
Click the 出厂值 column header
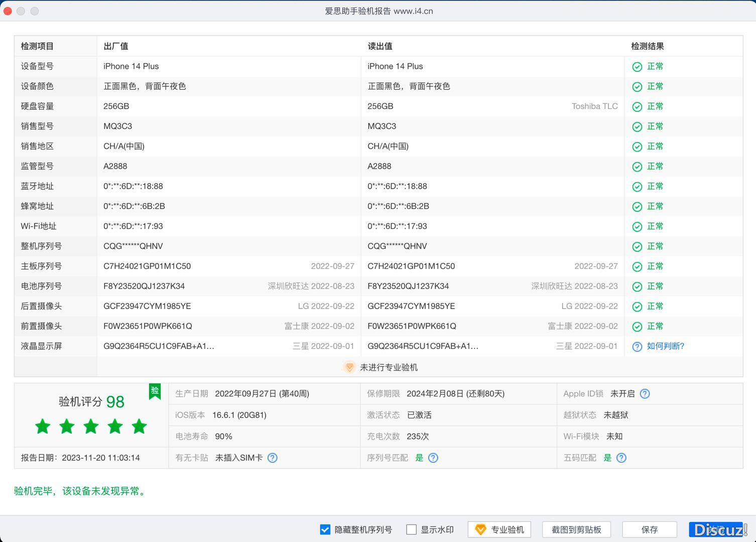tap(116, 46)
